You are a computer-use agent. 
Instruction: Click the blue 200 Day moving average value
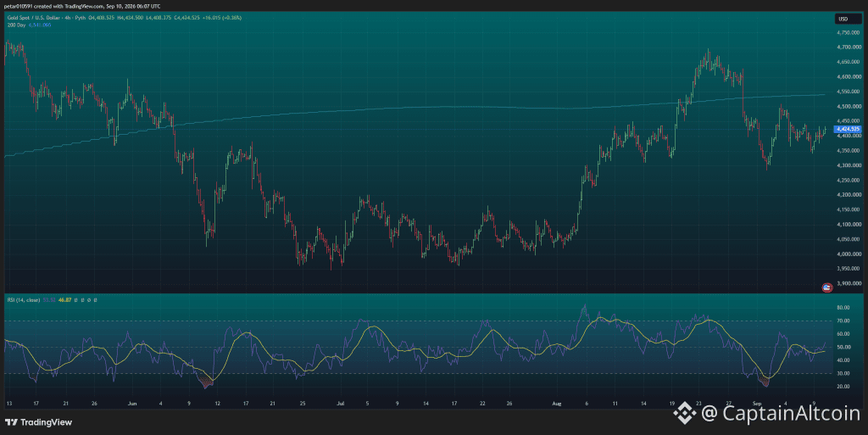tap(40, 25)
